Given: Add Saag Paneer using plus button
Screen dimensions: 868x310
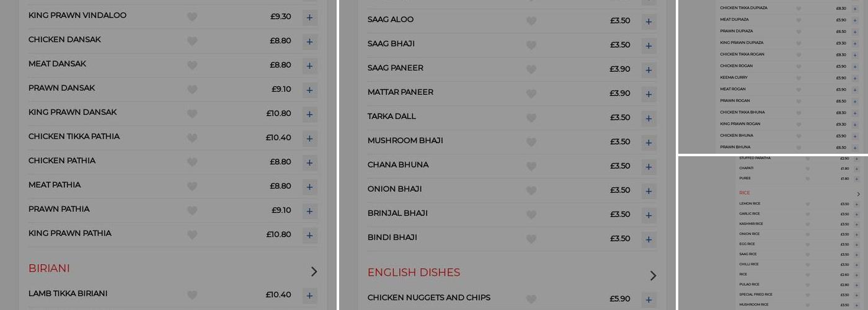Looking at the screenshot, I should pos(649,69).
